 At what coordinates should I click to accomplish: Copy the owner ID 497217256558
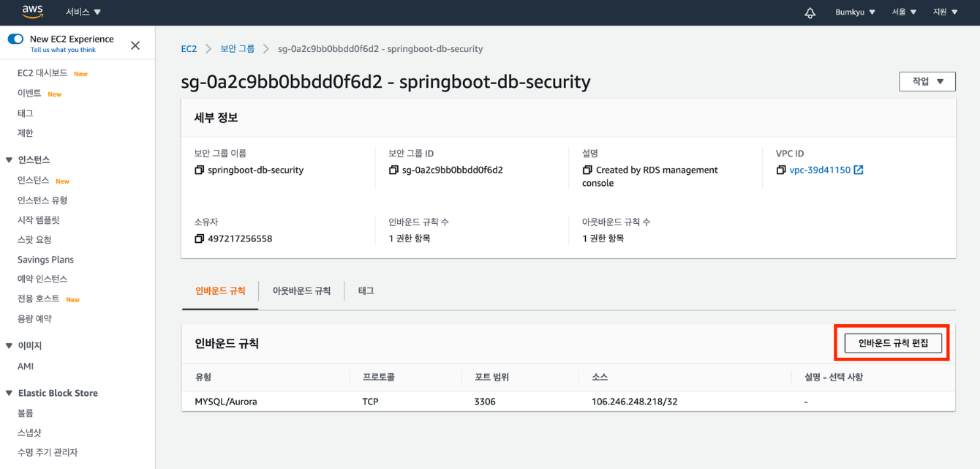point(199,239)
